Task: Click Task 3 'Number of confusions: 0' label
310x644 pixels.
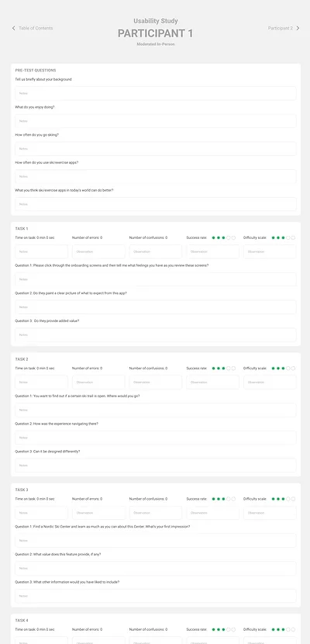Action: click(x=149, y=499)
